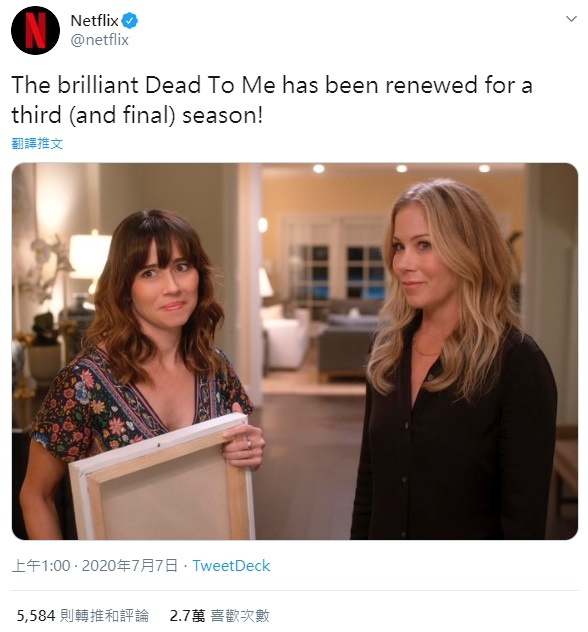Expand the tweet options chevron menu
588x632 pixels.
click(571, 19)
